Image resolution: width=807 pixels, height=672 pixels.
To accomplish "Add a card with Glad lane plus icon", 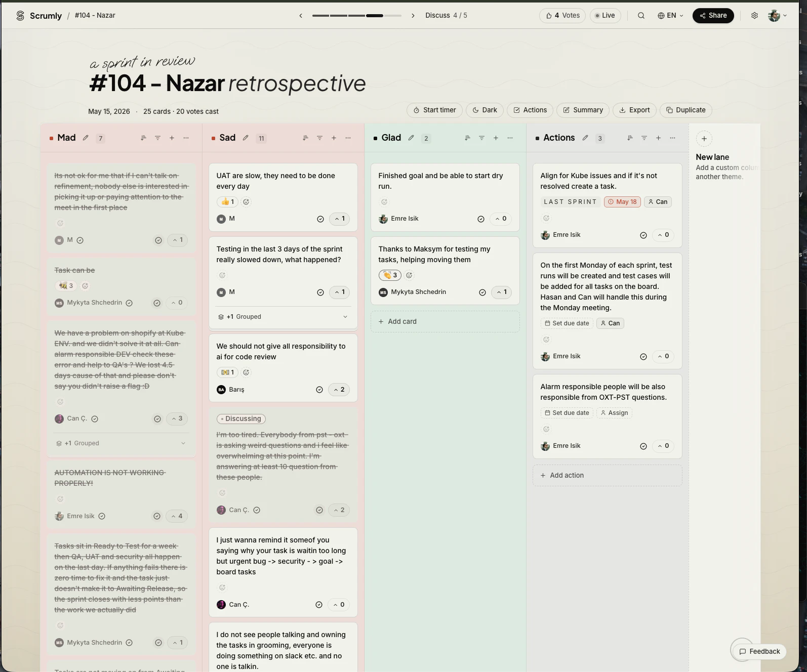I will (x=496, y=138).
